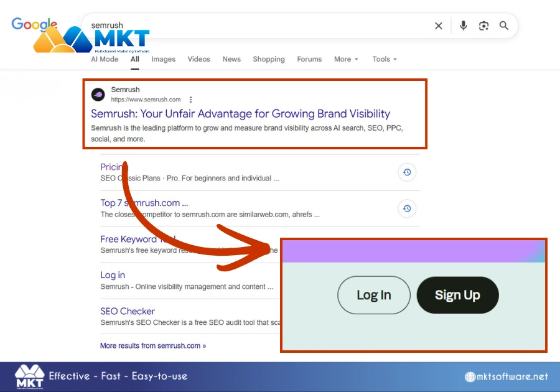Clear the search box with the X icon
Image resolution: width=560 pixels, height=392 pixels.
(438, 26)
